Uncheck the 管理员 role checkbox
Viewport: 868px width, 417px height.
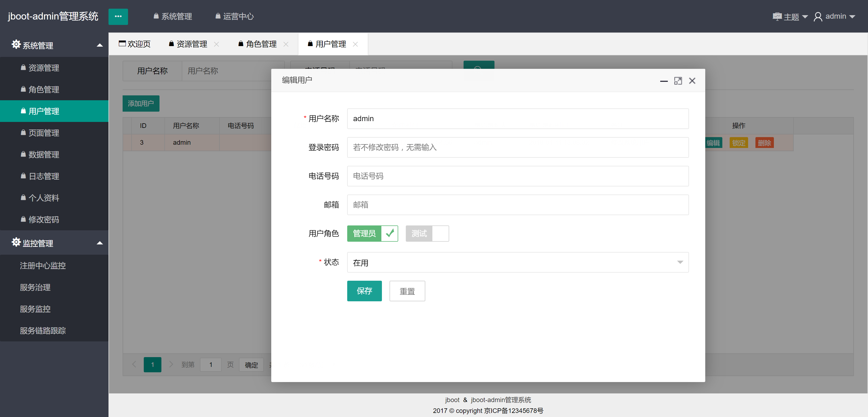coord(389,233)
